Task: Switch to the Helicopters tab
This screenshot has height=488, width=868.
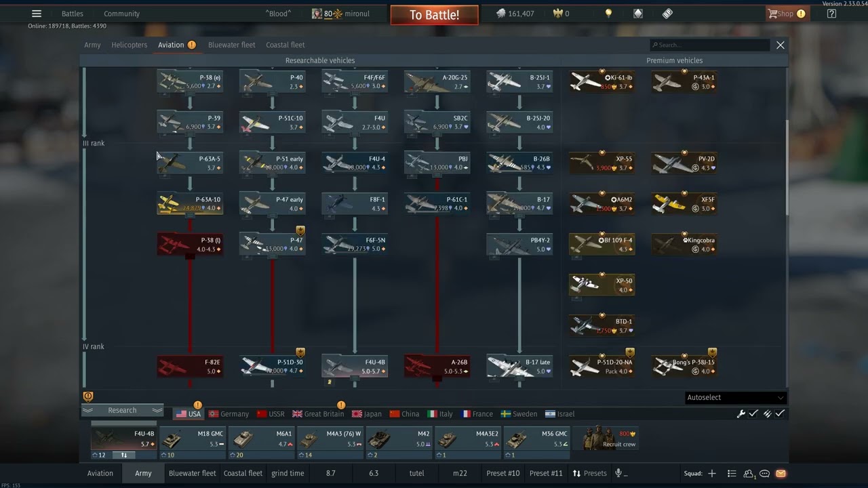Action: 129,45
